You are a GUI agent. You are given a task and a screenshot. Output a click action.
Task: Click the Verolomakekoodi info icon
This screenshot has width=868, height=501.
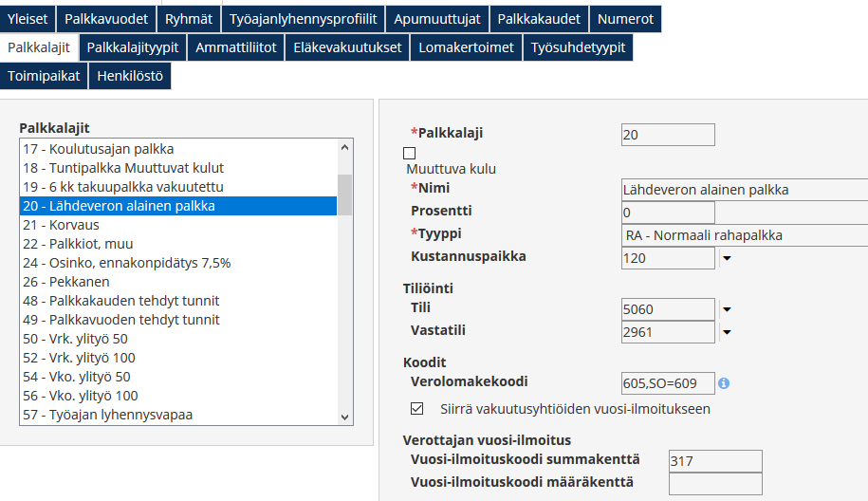[724, 383]
